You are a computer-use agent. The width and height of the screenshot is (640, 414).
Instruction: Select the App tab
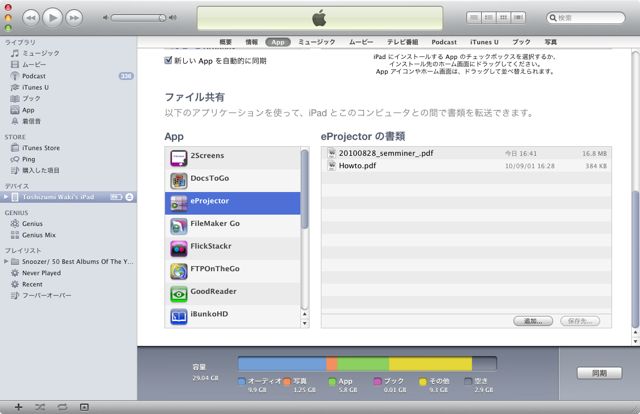[278, 42]
